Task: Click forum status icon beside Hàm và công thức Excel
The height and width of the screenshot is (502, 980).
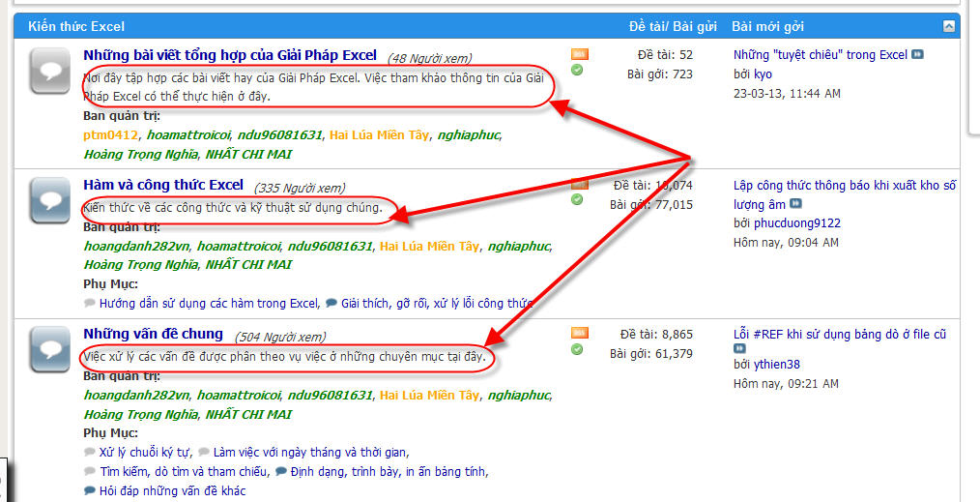Action: (50, 200)
